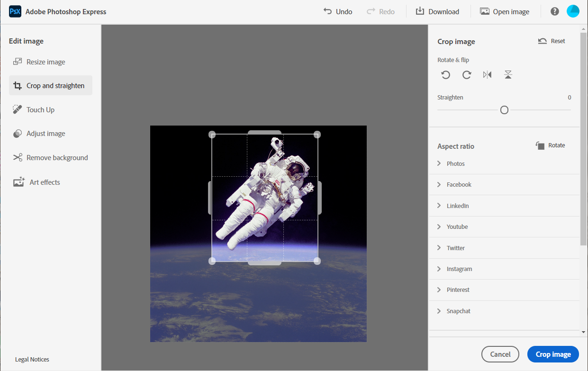
Task: Reset the crop settings
Action: 551,41
